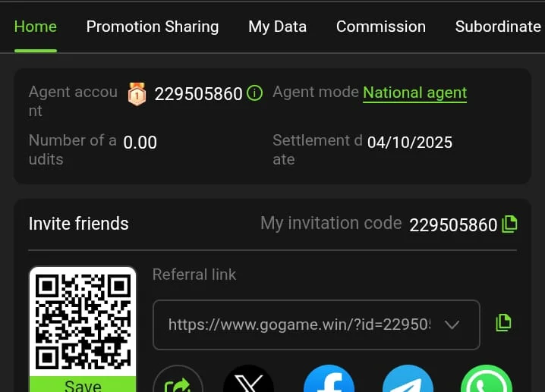Copy the invitation code with the copy icon
545x392 pixels.
[x=510, y=224]
